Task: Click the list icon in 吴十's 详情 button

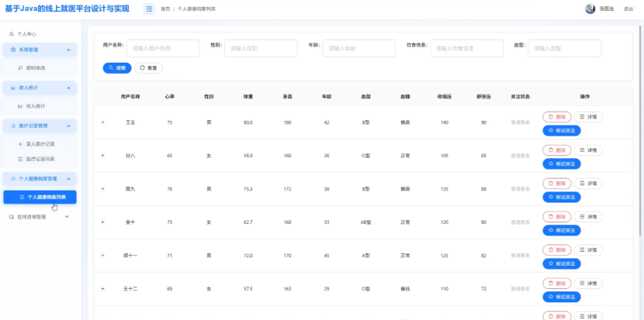Action: [582, 217]
